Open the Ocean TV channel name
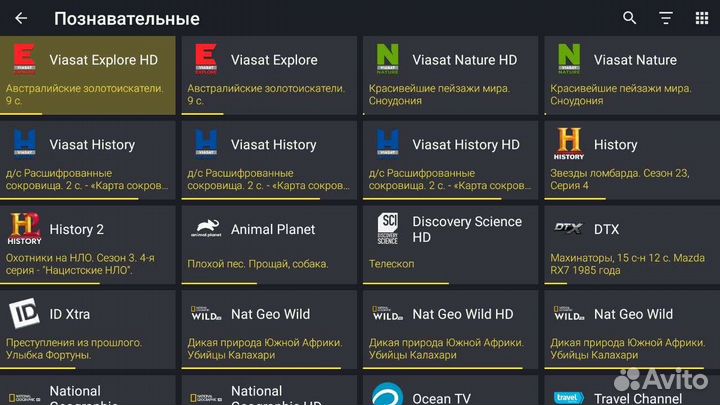Screen dimensions: 720x405 point(441,398)
